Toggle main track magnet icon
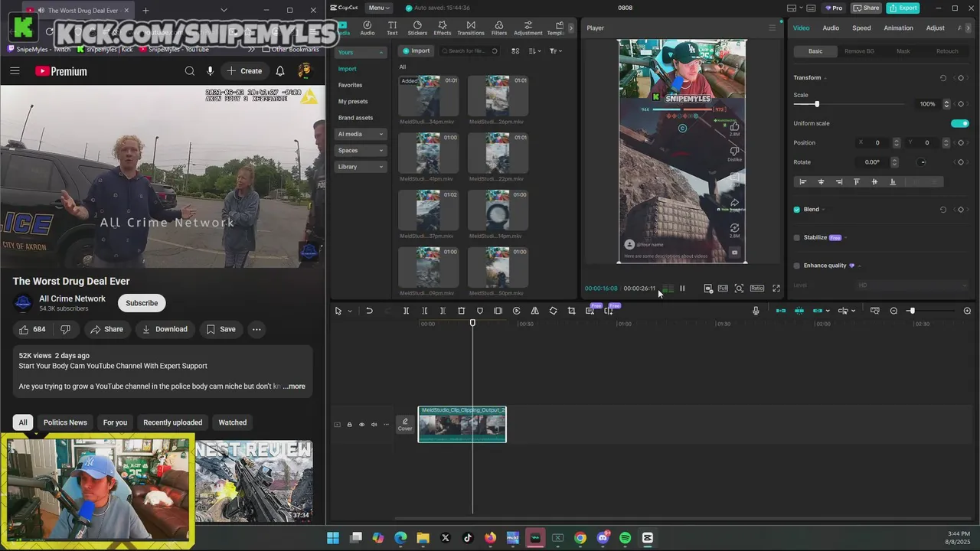The width and height of the screenshot is (980, 551). [x=781, y=311]
